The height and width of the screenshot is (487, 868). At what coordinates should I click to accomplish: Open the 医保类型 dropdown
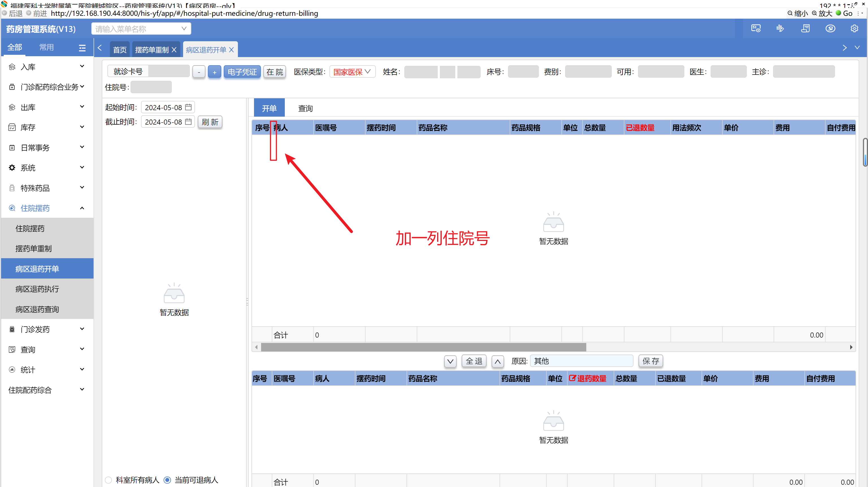pyautogui.click(x=352, y=72)
